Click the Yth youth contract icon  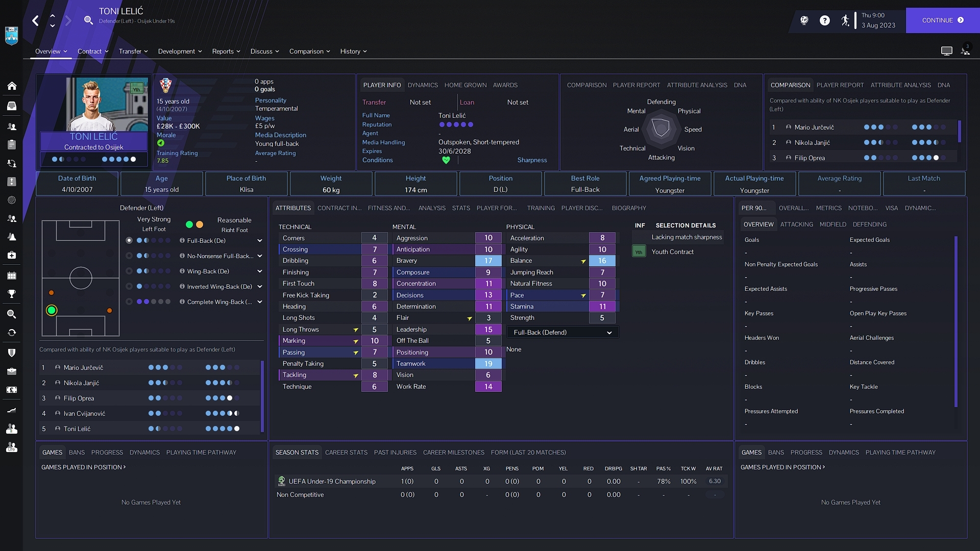pos(639,252)
